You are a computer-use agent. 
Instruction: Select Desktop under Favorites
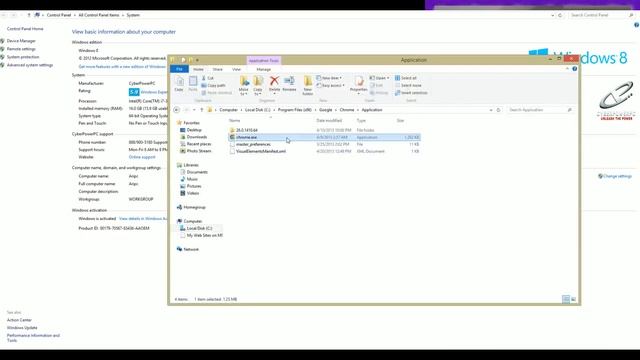coord(194,130)
